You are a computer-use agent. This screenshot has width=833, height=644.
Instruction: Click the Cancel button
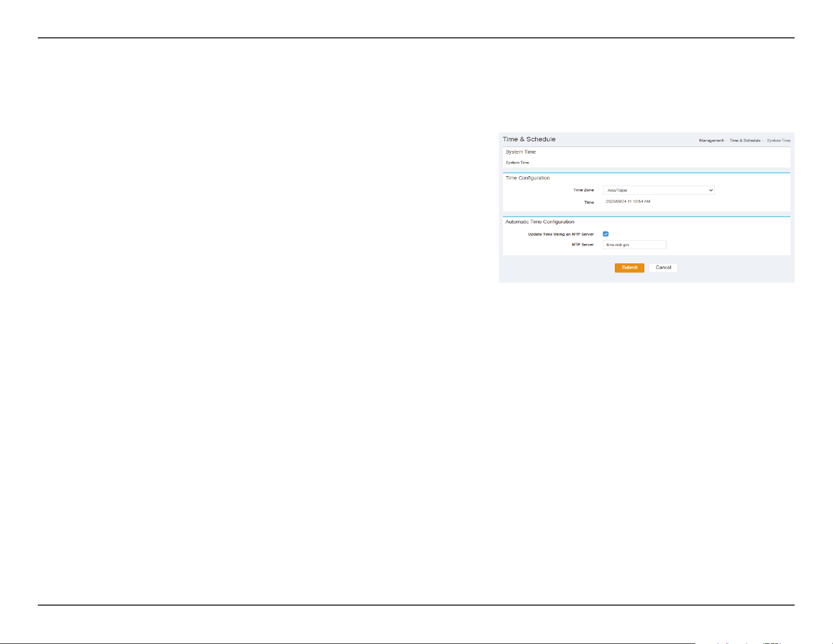[x=663, y=268]
